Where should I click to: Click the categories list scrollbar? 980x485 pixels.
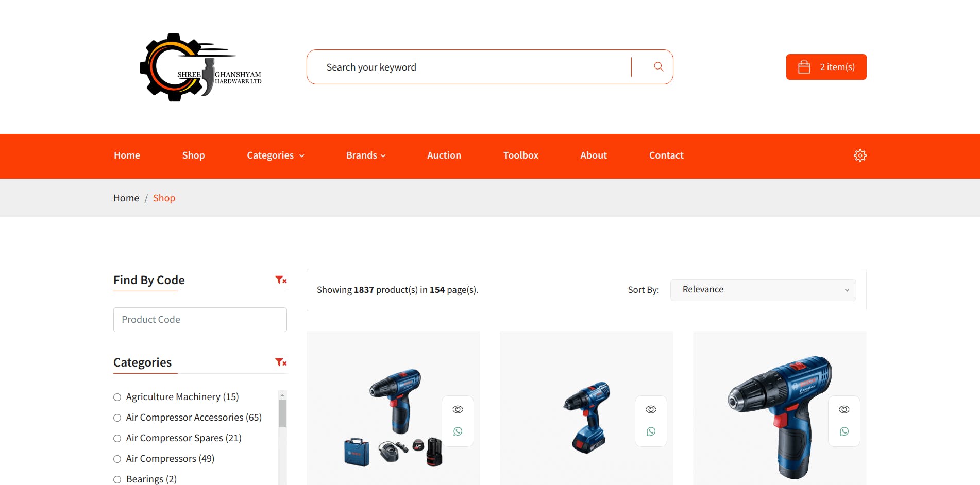(x=282, y=413)
